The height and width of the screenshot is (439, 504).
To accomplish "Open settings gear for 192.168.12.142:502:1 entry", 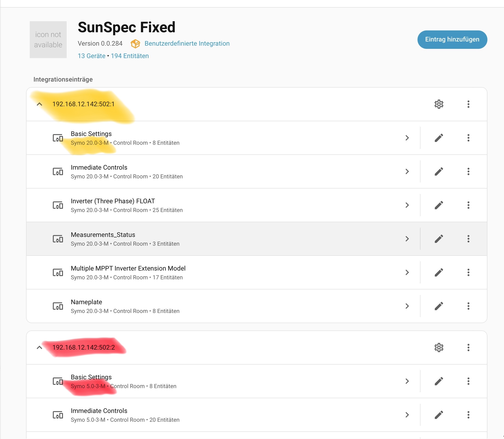I will (438, 104).
